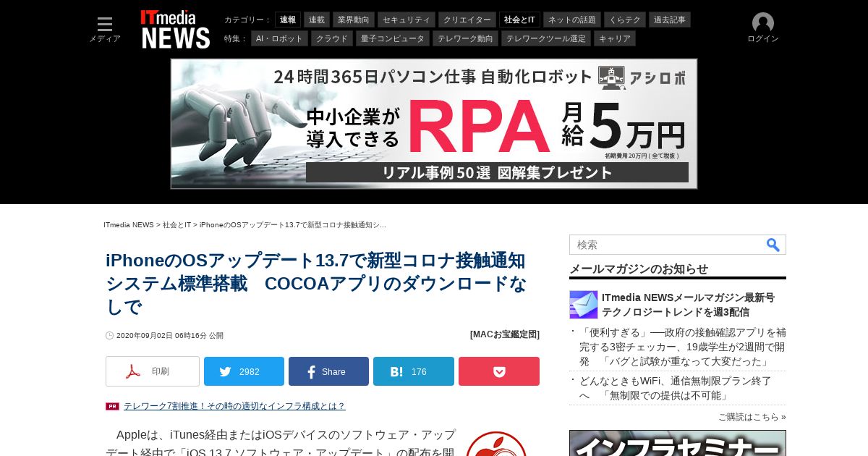868x456 pixels.
Task: Select the 連載 category tab
Action: pos(317,20)
